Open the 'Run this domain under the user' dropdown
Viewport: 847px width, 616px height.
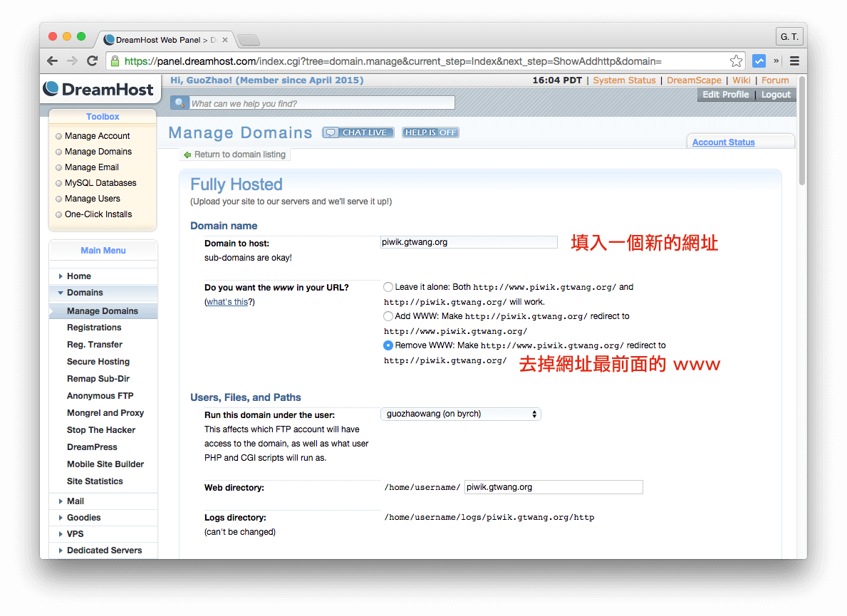point(461,414)
